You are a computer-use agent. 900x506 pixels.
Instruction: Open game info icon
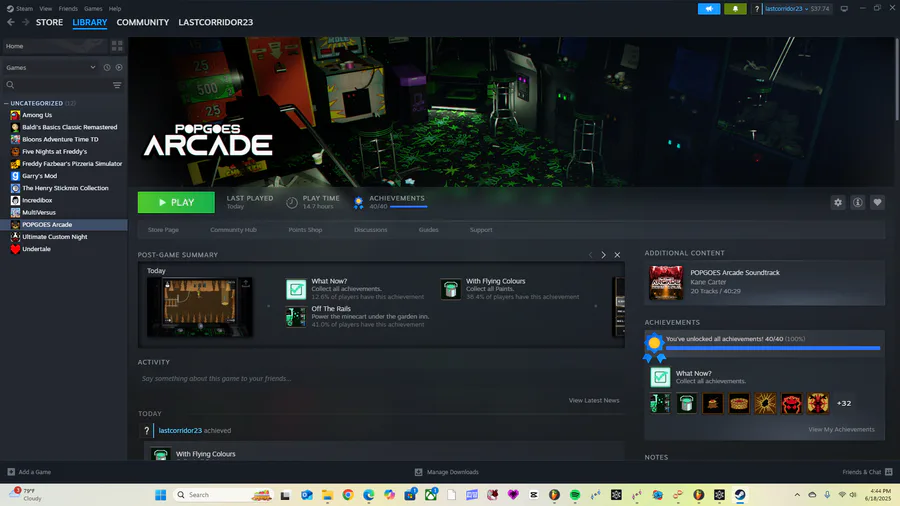pyautogui.click(x=858, y=202)
